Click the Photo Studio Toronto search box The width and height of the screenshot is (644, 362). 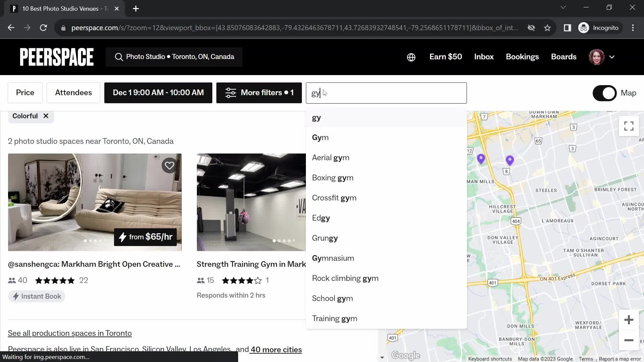pos(174,57)
